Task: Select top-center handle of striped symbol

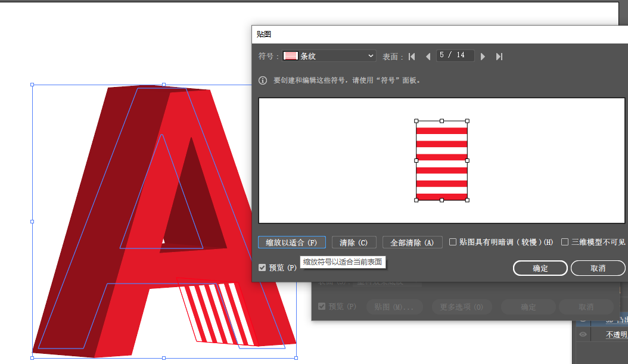Action: (x=442, y=120)
